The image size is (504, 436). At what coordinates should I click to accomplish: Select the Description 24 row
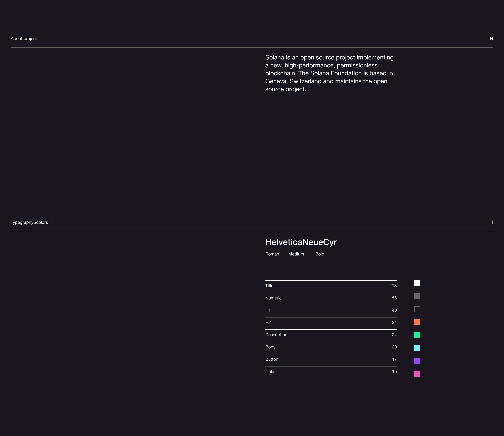click(331, 335)
